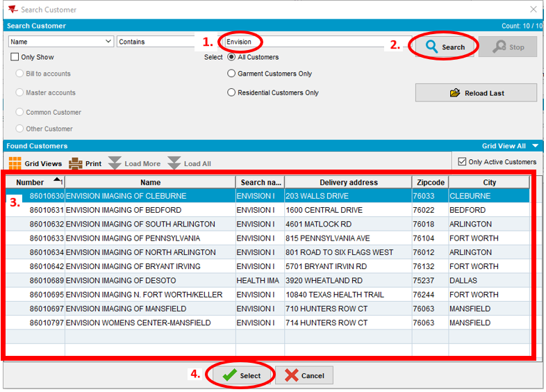546x392 pixels.
Task: Click the Load All arrow icon
Action: [174, 164]
